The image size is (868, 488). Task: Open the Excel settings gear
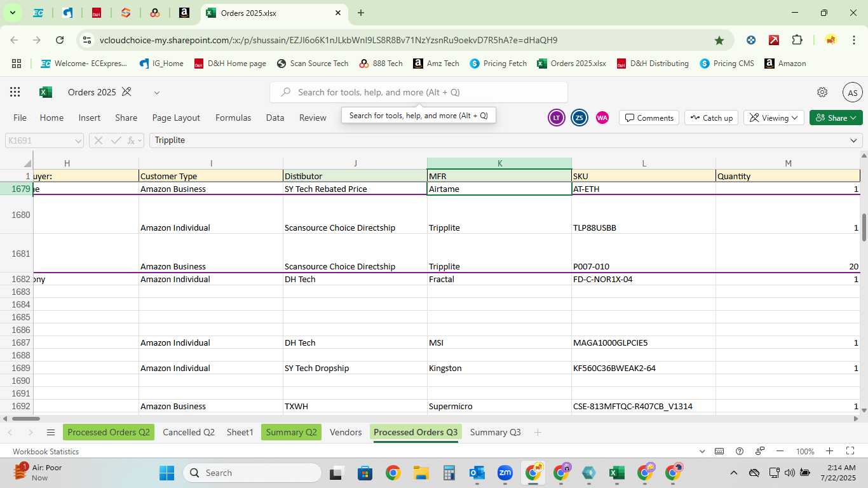click(822, 92)
